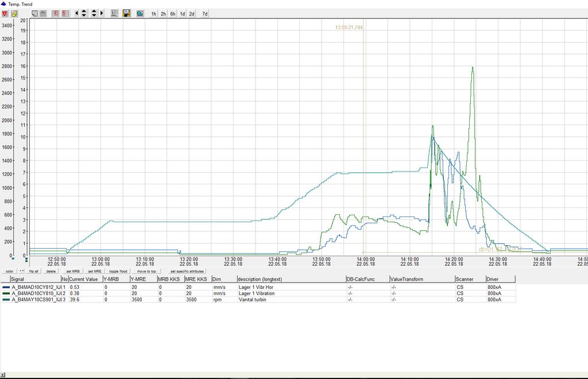Set time range to 7d
The height and width of the screenshot is (379, 588).
click(x=205, y=14)
